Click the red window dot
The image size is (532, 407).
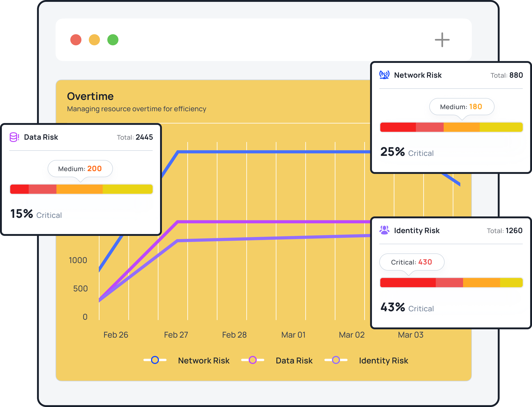pos(76,40)
